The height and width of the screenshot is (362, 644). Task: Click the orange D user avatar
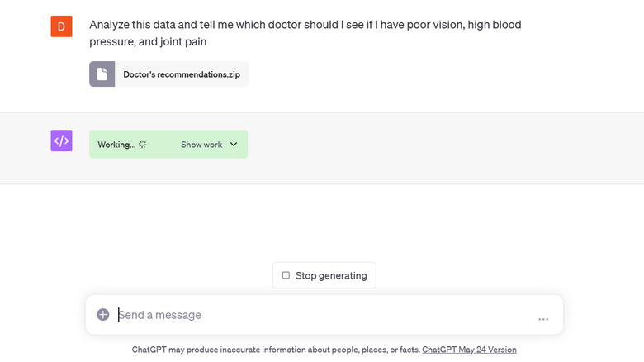[62, 26]
